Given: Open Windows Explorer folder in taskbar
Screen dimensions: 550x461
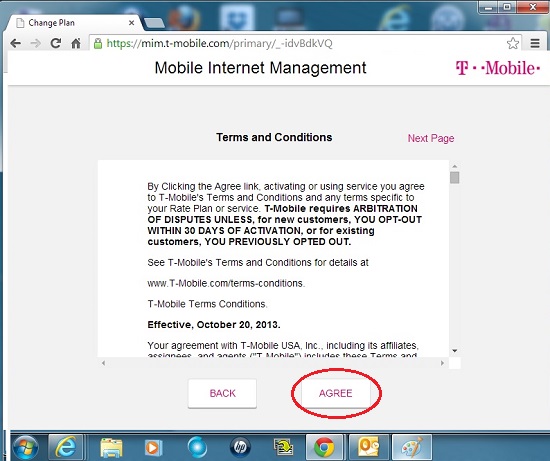Looking at the screenshot, I should (x=111, y=448).
